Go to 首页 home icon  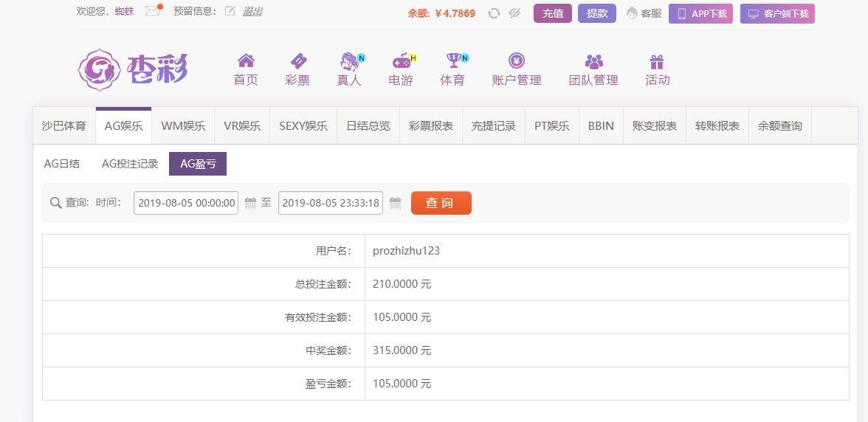pos(246,60)
